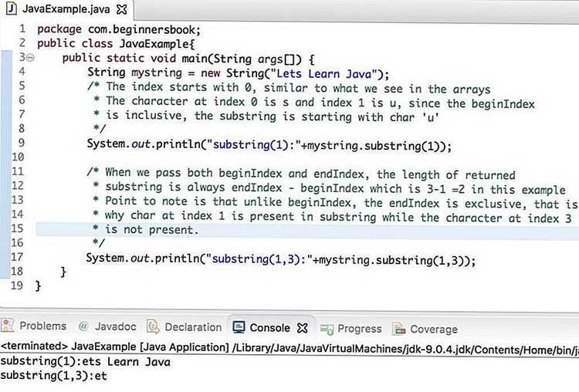Click the terminated JavaExample launch description line
579x392 pixels.
[x=289, y=348]
